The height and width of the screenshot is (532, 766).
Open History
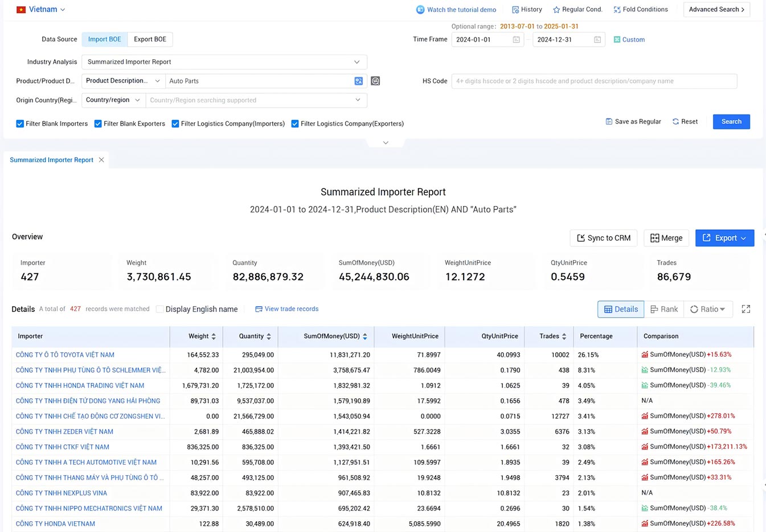click(x=527, y=10)
